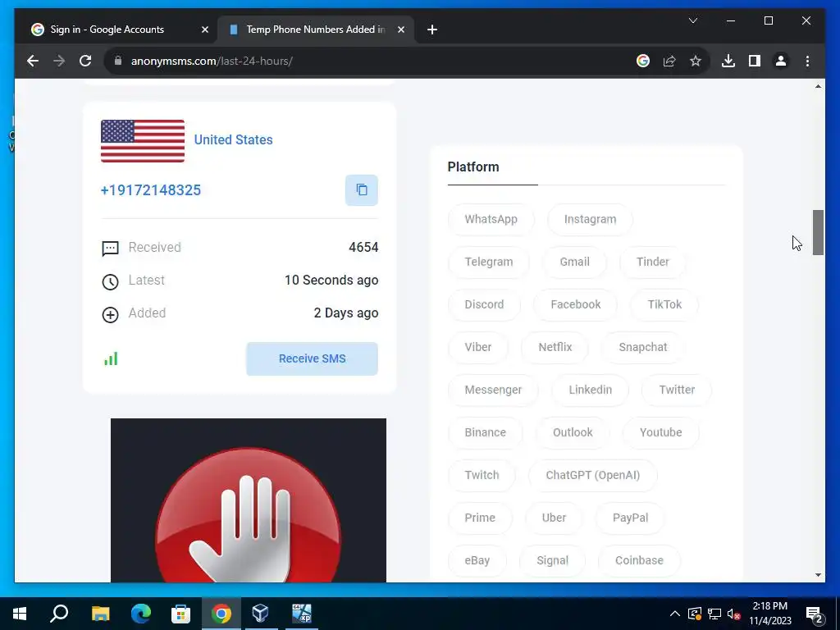Open the Chrome three-dot menu
This screenshot has height=630, width=840.
click(807, 61)
